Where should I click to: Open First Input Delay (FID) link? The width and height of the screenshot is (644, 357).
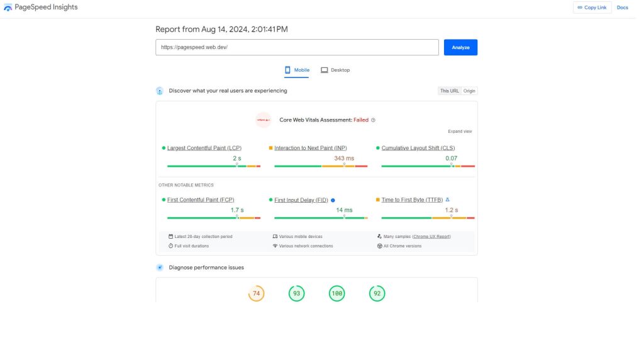click(x=301, y=200)
